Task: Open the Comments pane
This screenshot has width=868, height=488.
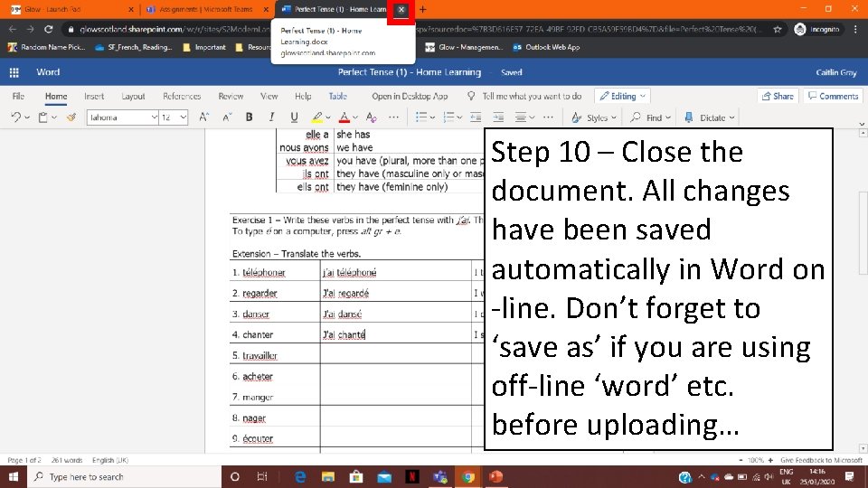Action: coord(833,97)
